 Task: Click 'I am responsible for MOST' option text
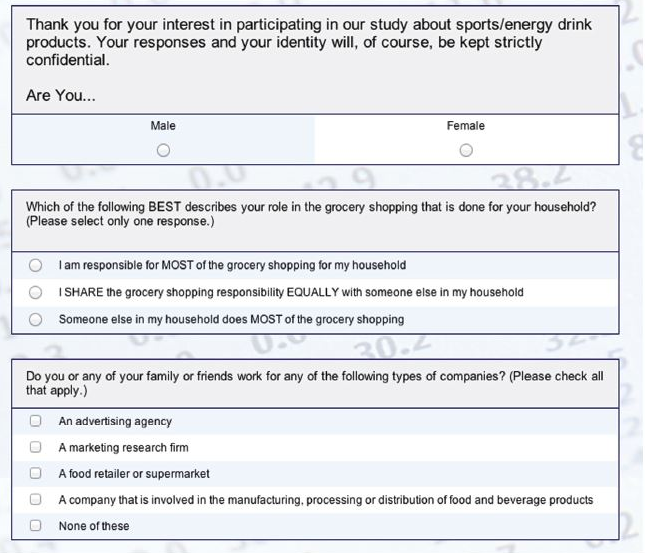[232, 266]
